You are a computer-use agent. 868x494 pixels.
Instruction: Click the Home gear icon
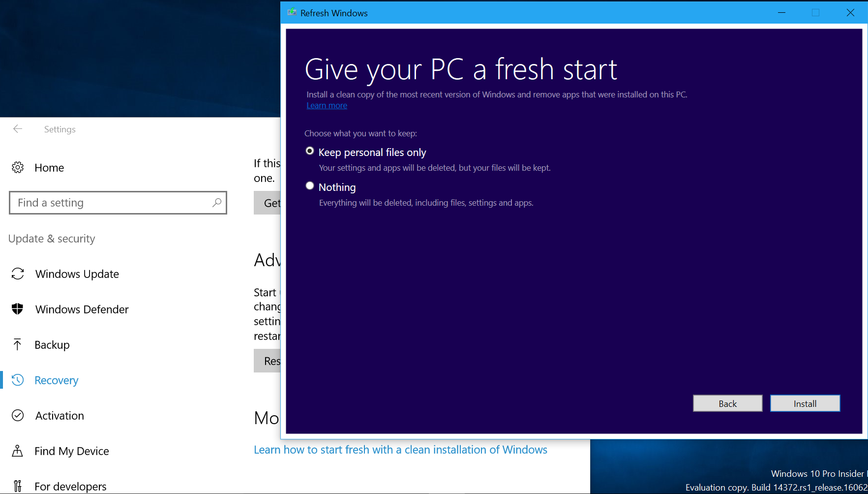tap(18, 168)
